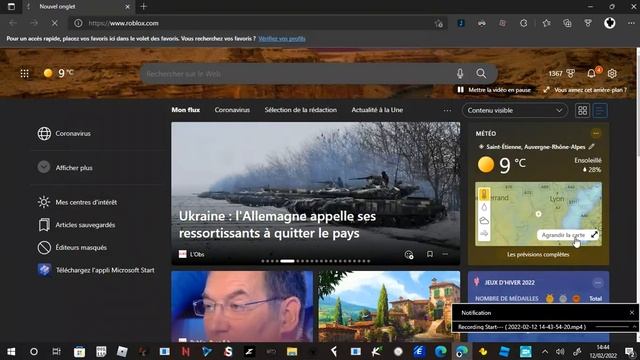Image resolution: width=640 pixels, height=360 pixels.
Task: Open more options on Ukraine article
Action: click(445, 254)
